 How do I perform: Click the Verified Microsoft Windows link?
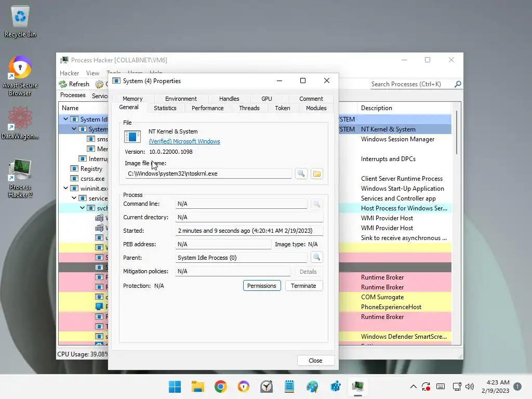pyautogui.click(x=184, y=141)
